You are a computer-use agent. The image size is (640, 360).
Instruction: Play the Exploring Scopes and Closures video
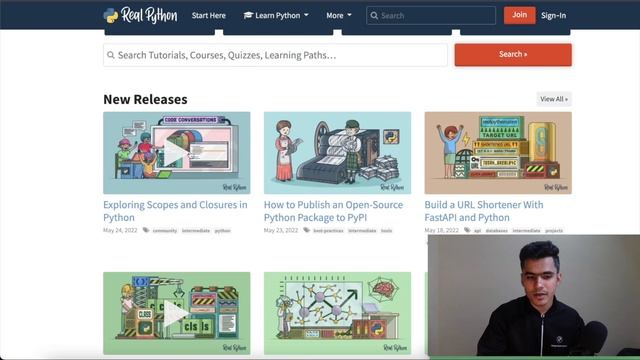176,153
